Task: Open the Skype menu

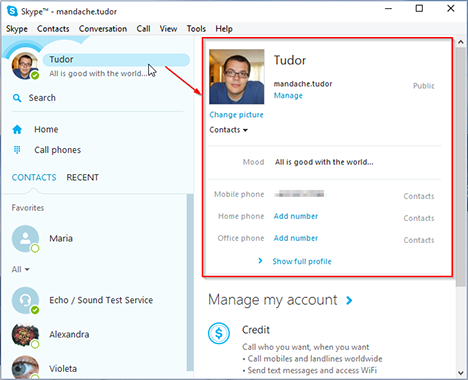Action: [17, 29]
